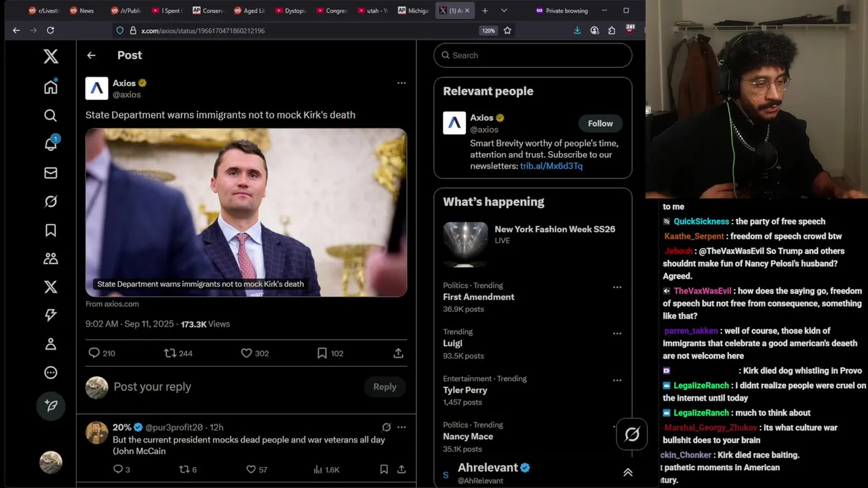Open more options for First Amendment trend
Screen dimensions: 868x488
click(x=617, y=287)
